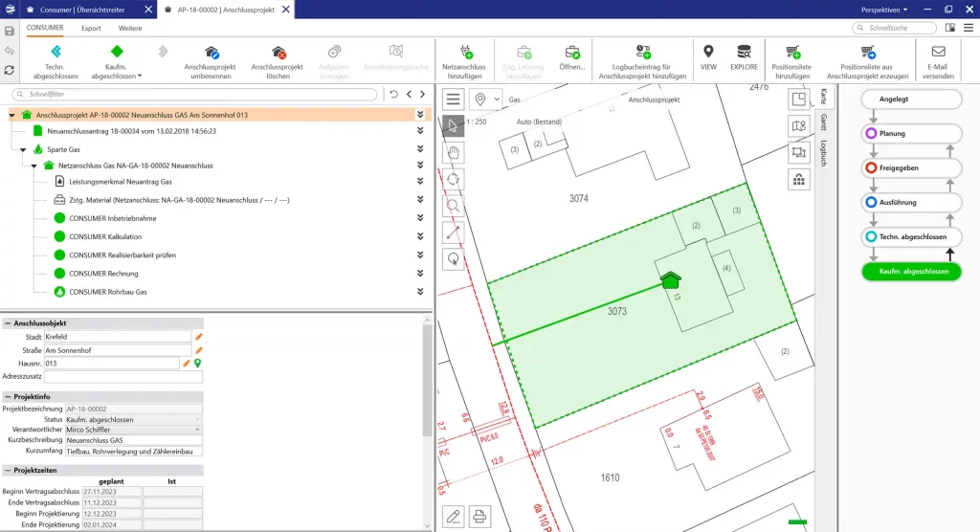Select the map magnifier zoom tool

(454, 205)
